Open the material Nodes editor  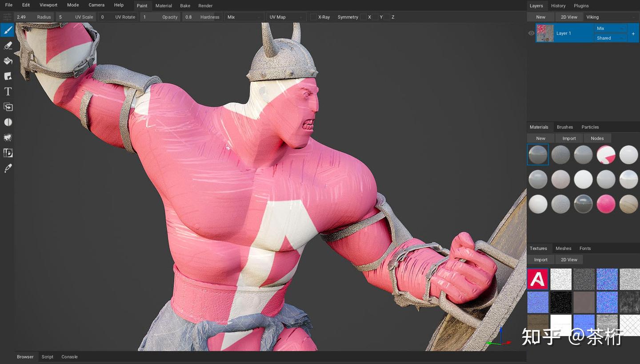(x=597, y=138)
